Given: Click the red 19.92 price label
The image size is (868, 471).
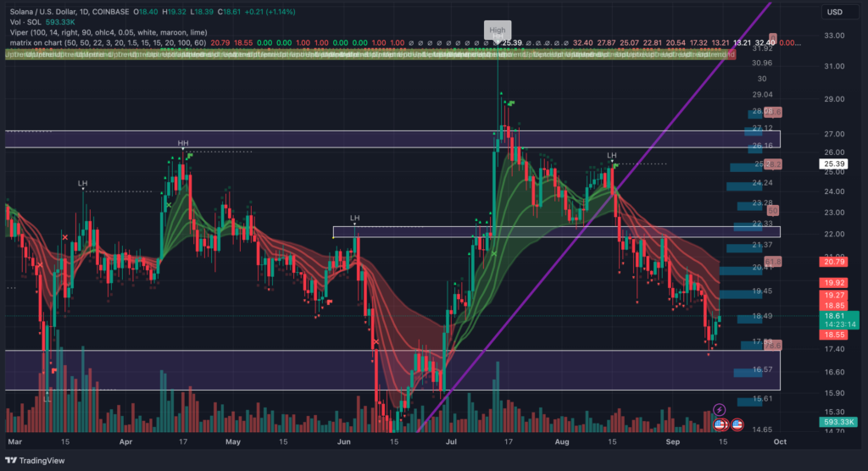Looking at the screenshot, I should pyautogui.click(x=834, y=283).
